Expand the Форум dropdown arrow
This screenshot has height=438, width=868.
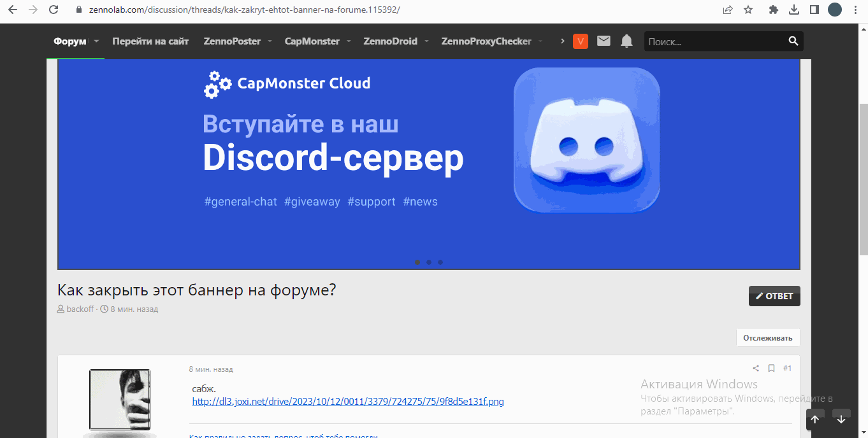pyautogui.click(x=96, y=41)
